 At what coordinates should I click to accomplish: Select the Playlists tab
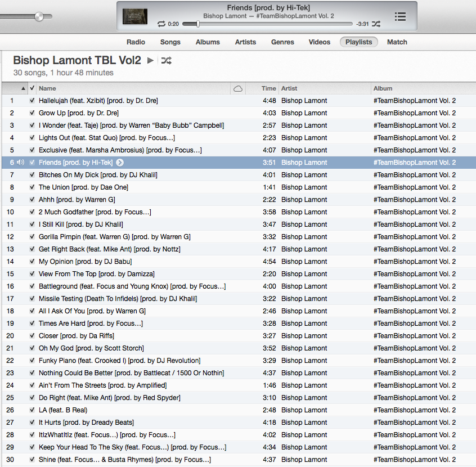(x=358, y=42)
